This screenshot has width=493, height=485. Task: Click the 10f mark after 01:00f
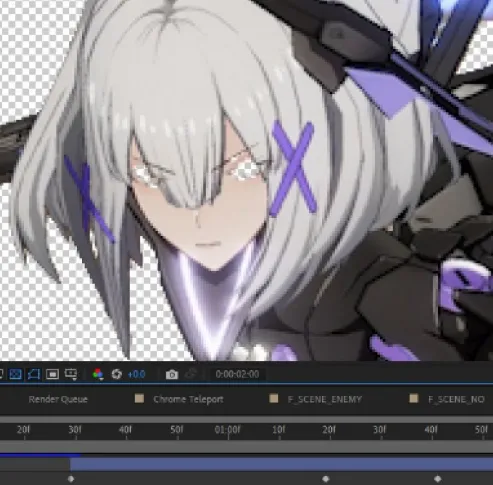pos(279,430)
